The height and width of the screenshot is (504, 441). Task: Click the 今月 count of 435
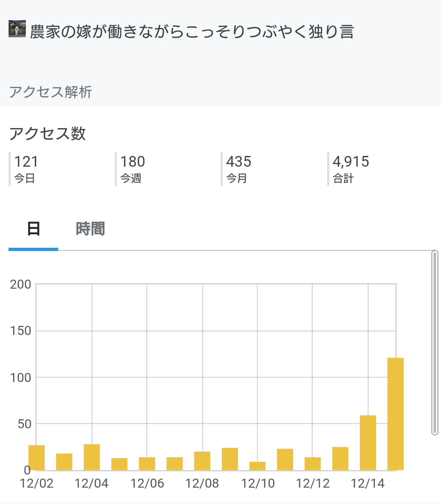pos(239,162)
